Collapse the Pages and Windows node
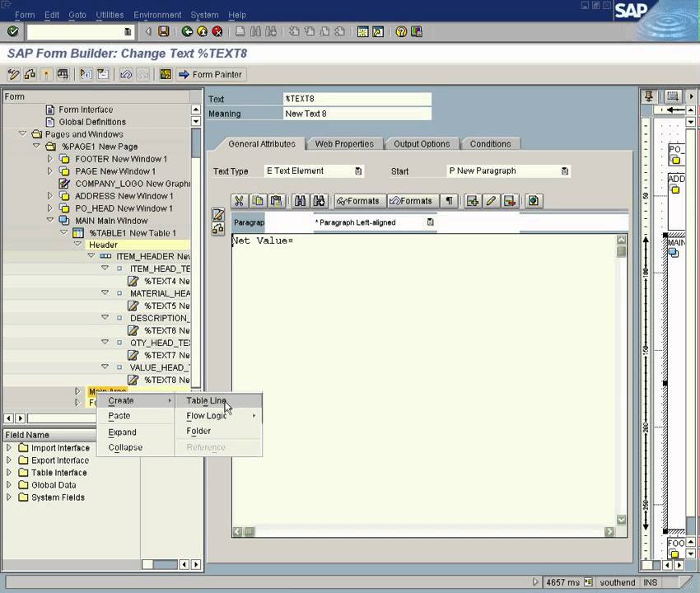Viewport: 700px width, 593px height. pos(23,133)
